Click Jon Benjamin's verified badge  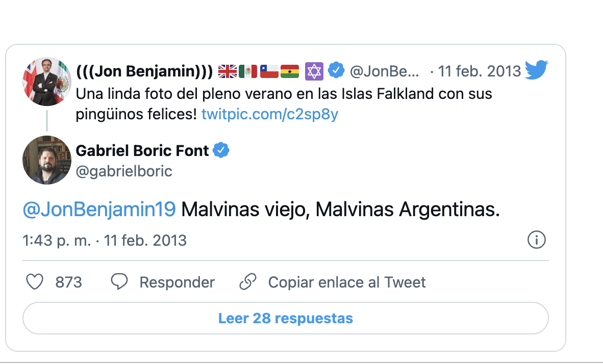[336, 71]
